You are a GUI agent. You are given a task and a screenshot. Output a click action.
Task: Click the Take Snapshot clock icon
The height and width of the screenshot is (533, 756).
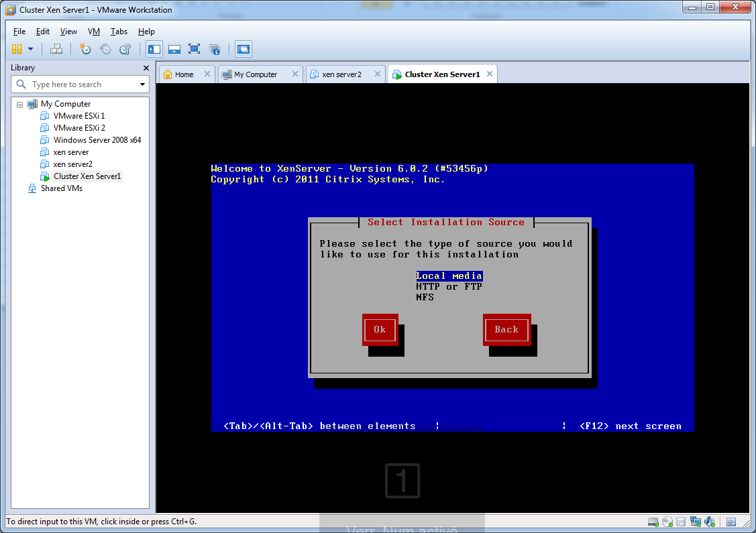(x=85, y=49)
